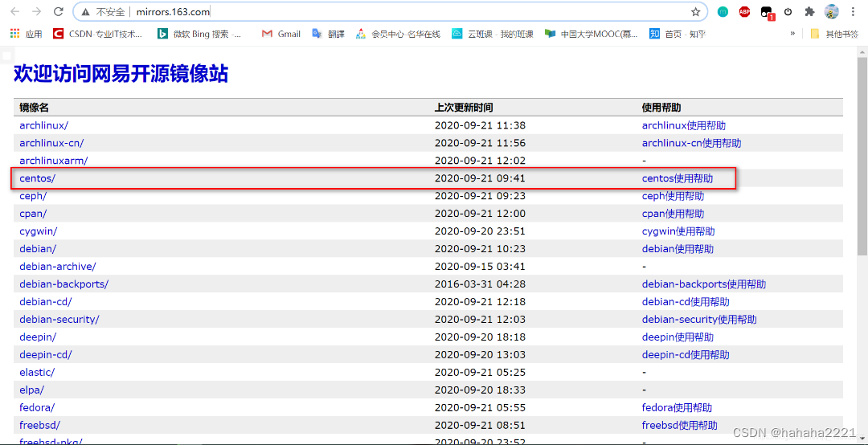
Task: Open the 云班课 bookmark
Action: coord(493,34)
